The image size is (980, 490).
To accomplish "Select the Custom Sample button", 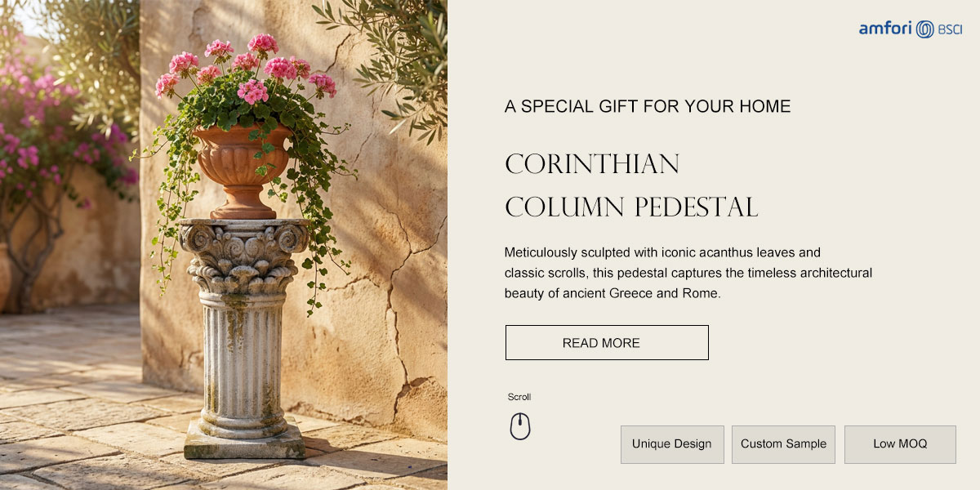I will click(783, 444).
